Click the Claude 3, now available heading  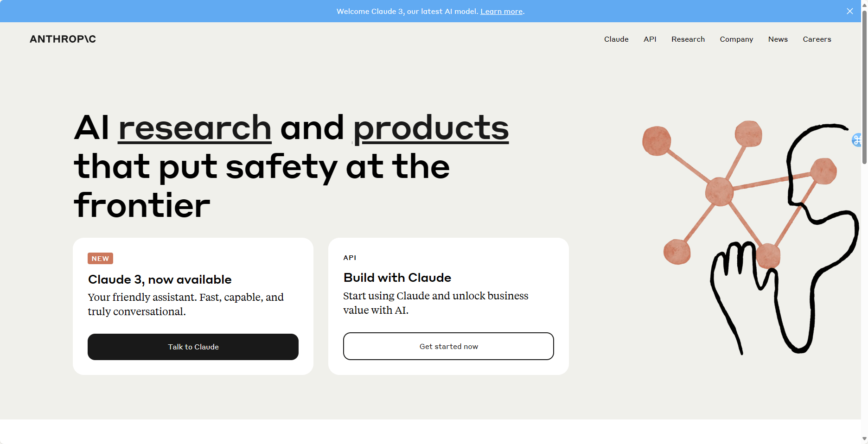pos(160,279)
